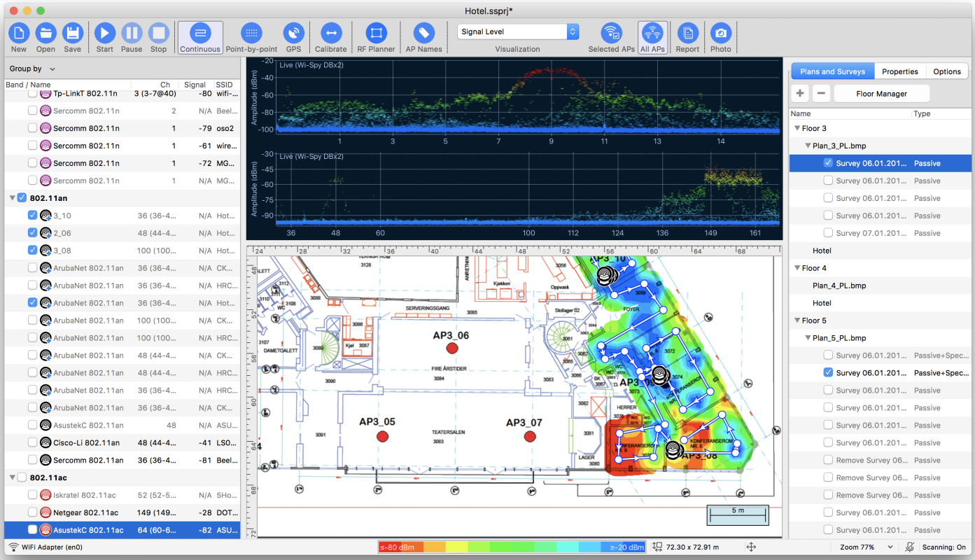Collapse Floor 4 in the Plans panel
This screenshot has height=560, width=975.
797,267
